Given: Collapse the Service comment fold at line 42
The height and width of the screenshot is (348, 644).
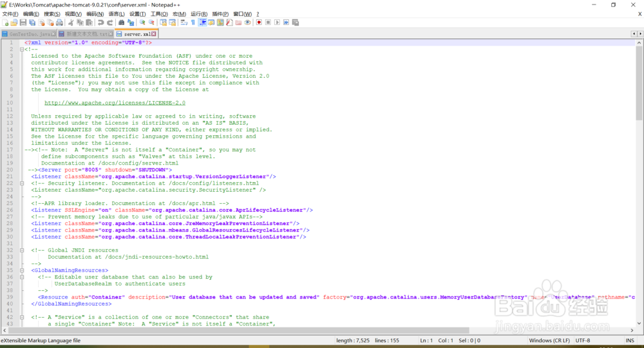Looking at the screenshot, I should pyautogui.click(x=22, y=317).
